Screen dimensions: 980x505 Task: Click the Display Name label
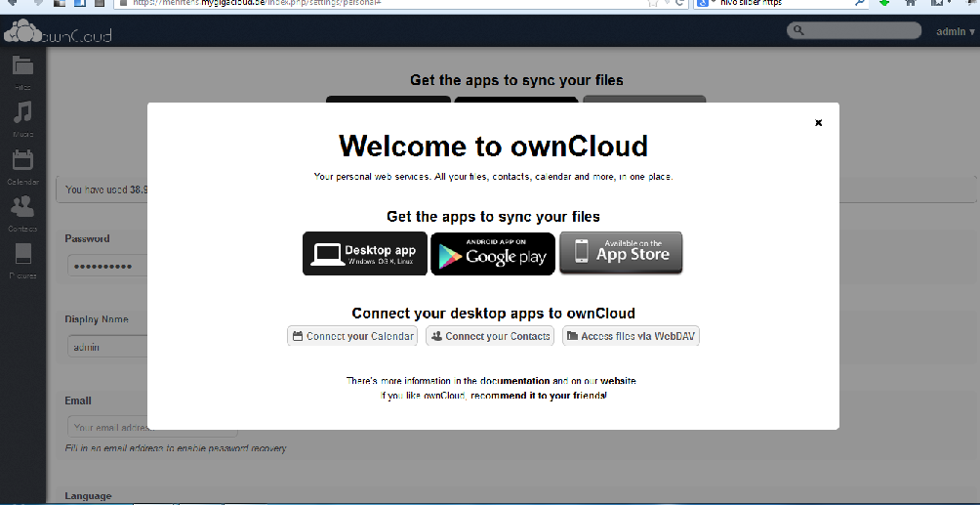click(x=97, y=319)
